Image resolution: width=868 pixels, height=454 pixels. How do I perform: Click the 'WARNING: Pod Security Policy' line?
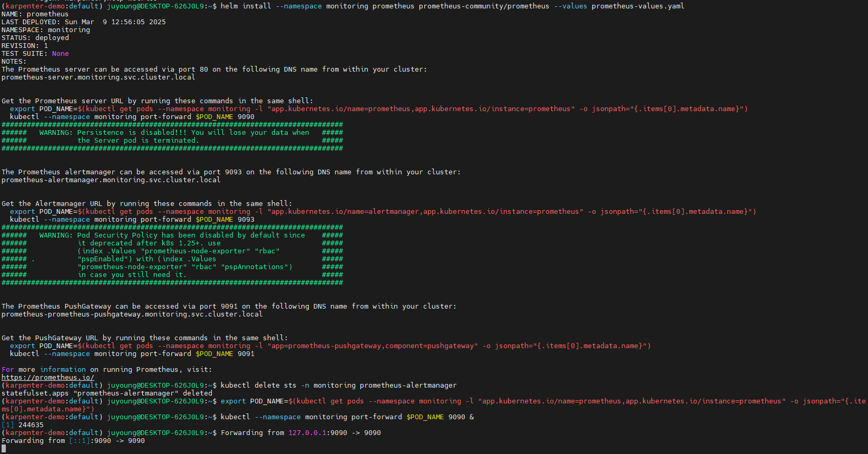(x=172, y=235)
